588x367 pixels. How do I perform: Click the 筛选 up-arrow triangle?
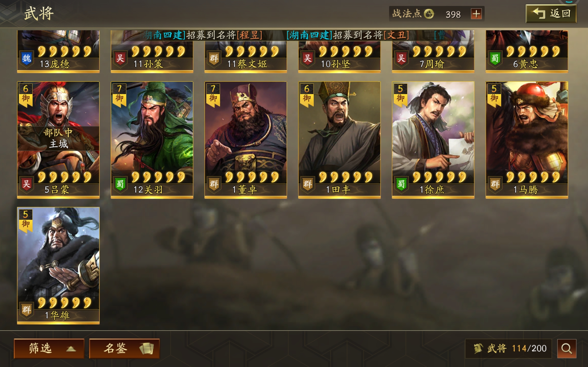pos(71,349)
